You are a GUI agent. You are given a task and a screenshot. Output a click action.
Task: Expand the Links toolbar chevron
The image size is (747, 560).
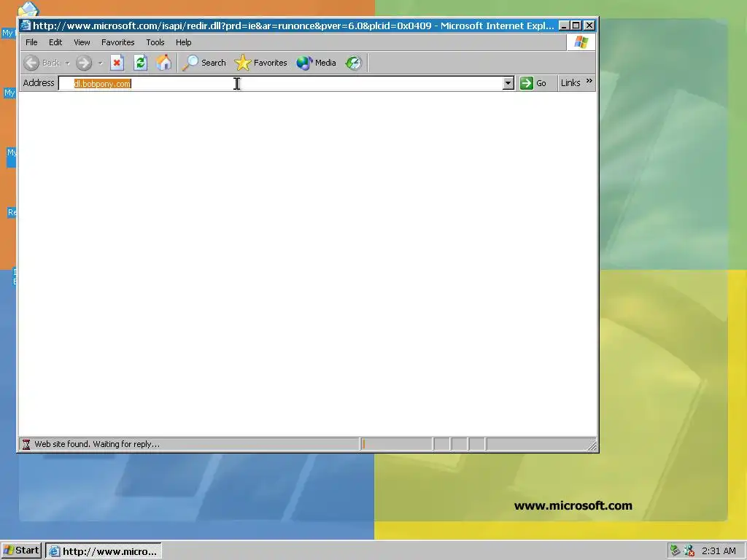click(x=589, y=81)
